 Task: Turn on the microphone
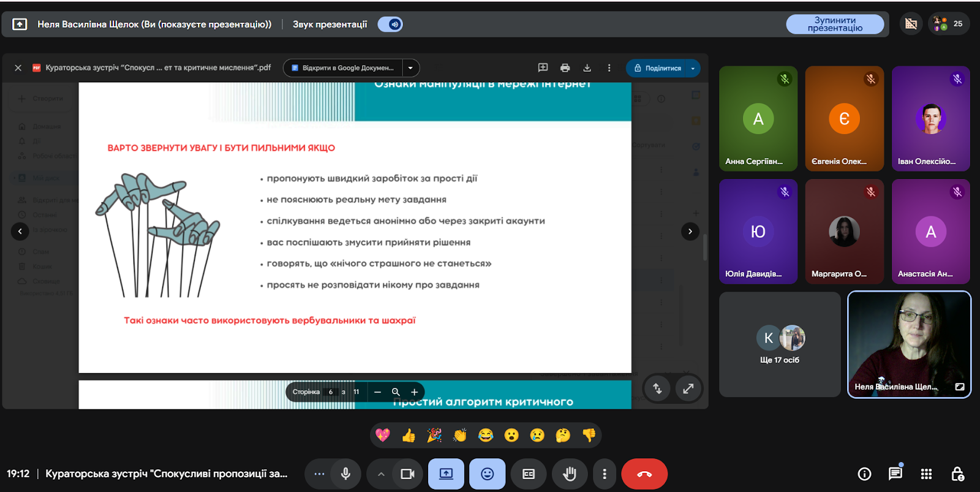pyautogui.click(x=345, y=474)
